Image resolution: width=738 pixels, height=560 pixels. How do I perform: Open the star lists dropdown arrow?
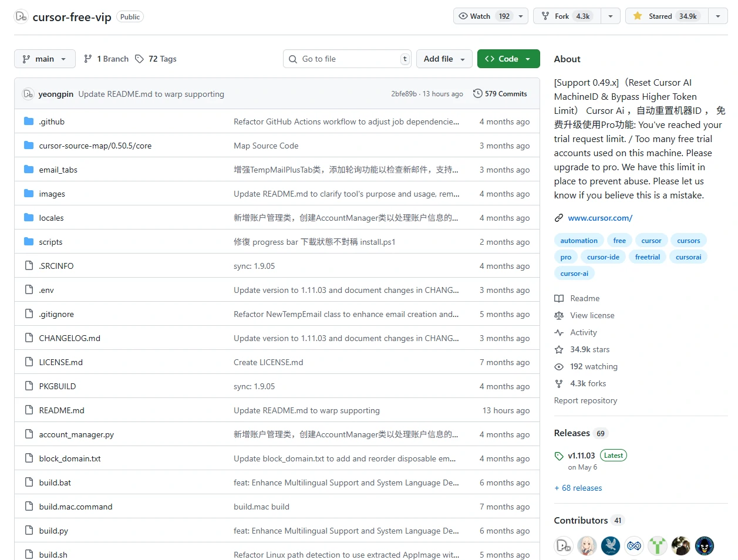[718, 16]
